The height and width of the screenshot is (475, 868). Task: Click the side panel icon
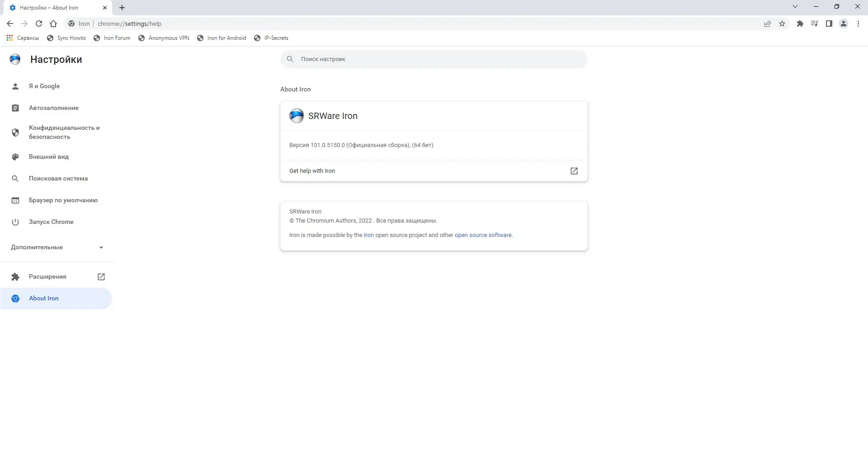(x=829, y=24)
